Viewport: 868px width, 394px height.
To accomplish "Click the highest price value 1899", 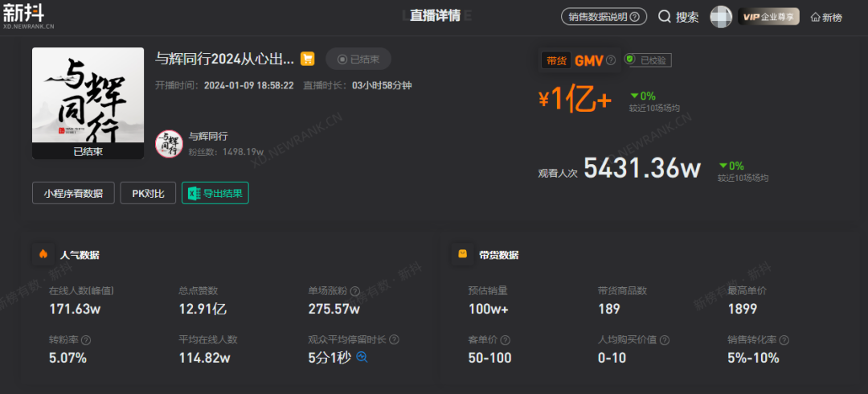I will tap(743, 310).
